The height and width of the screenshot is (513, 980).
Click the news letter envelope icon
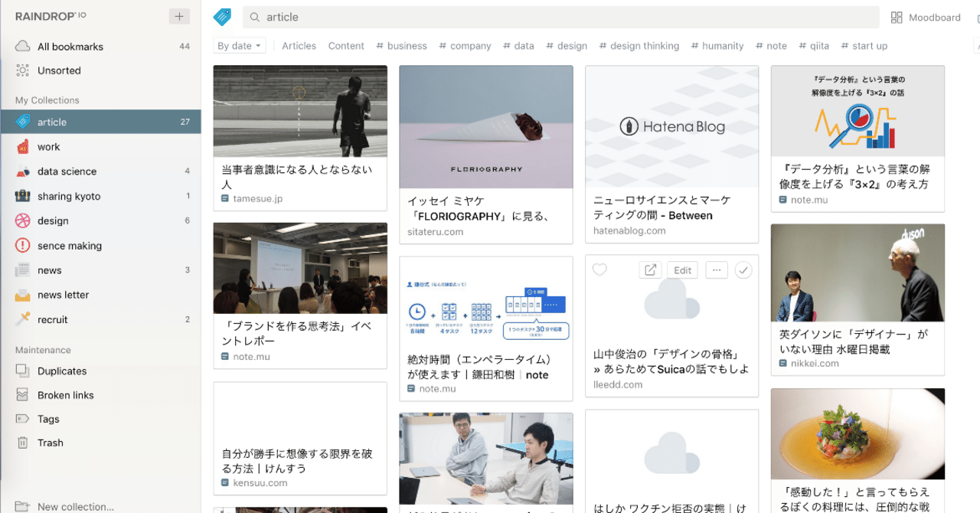pyautogui.click(x=23, y=295)
